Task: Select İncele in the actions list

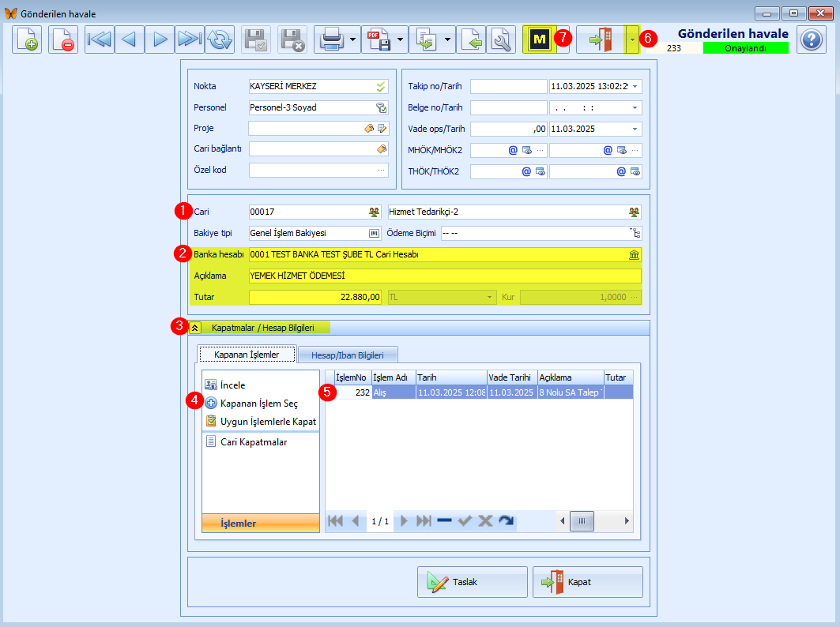Action: coord(232,385)
